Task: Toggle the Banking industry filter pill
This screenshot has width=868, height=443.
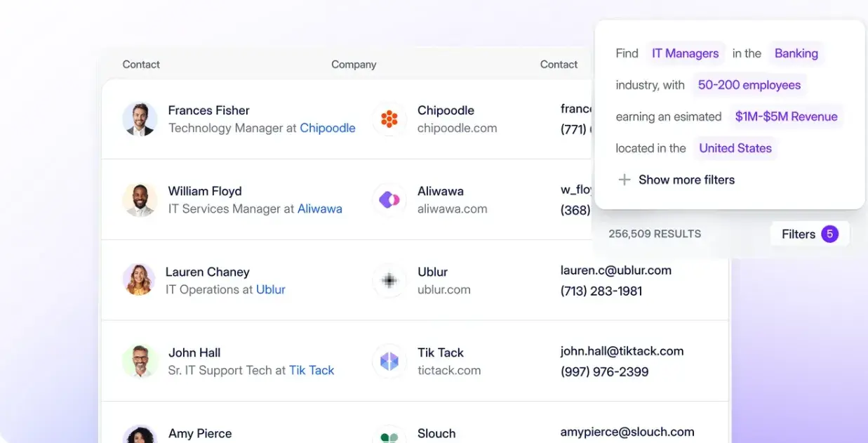Action: [x=795, y=53]
